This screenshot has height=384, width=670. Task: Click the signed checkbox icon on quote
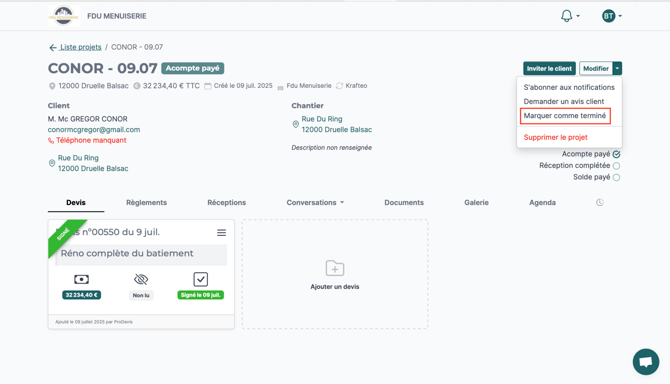tap(200, 279)
